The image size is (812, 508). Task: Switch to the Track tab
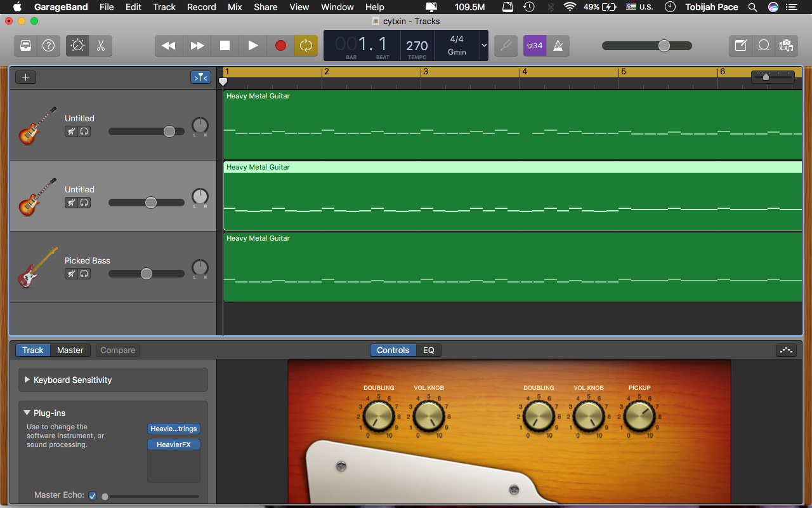[33, 350]
